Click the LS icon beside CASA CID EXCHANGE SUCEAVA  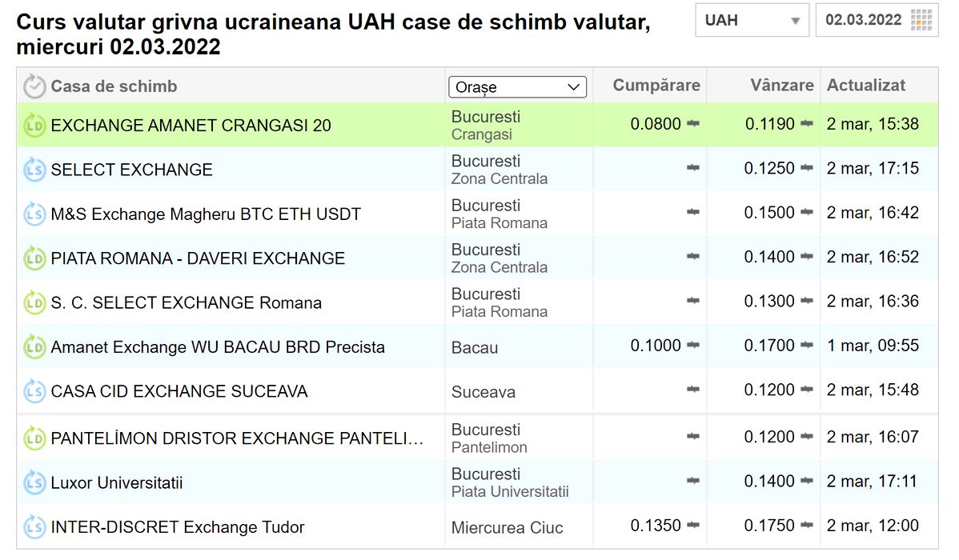pos(34,391)
